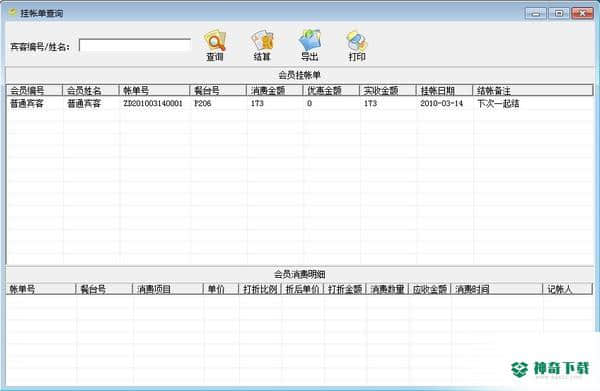This screenshot has width=600, height=391.
Task: Click the 优惠金额 column header
Action: (x=331, y=90)
